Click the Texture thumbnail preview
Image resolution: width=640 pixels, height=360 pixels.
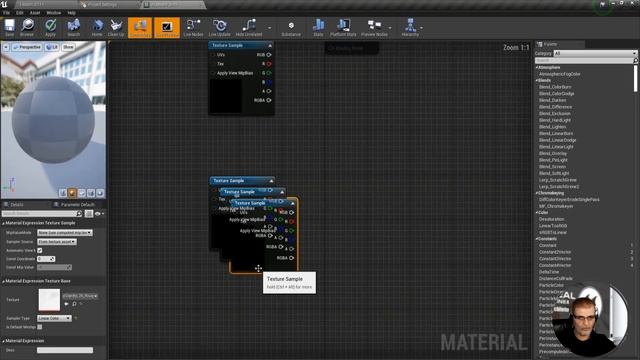point(49,300)
